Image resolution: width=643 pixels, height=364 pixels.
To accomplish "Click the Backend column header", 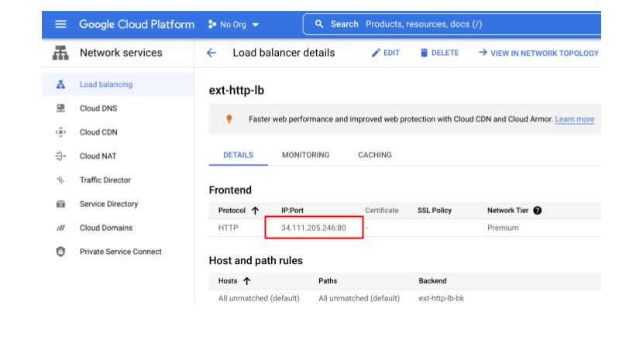I will point(432,281).
